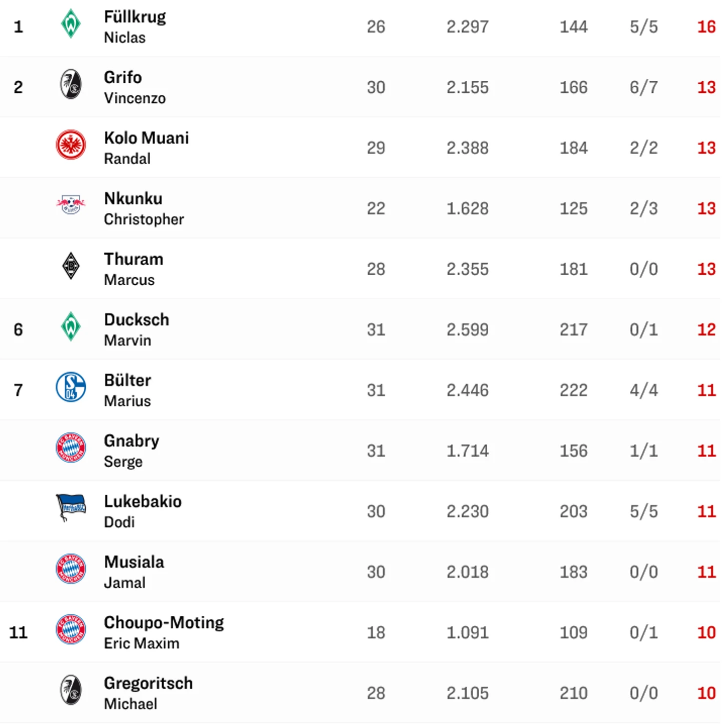Open Nkunku Christopher's profile
The height and width of the screenshot is (725, 728).
click(x=144, y=208)
